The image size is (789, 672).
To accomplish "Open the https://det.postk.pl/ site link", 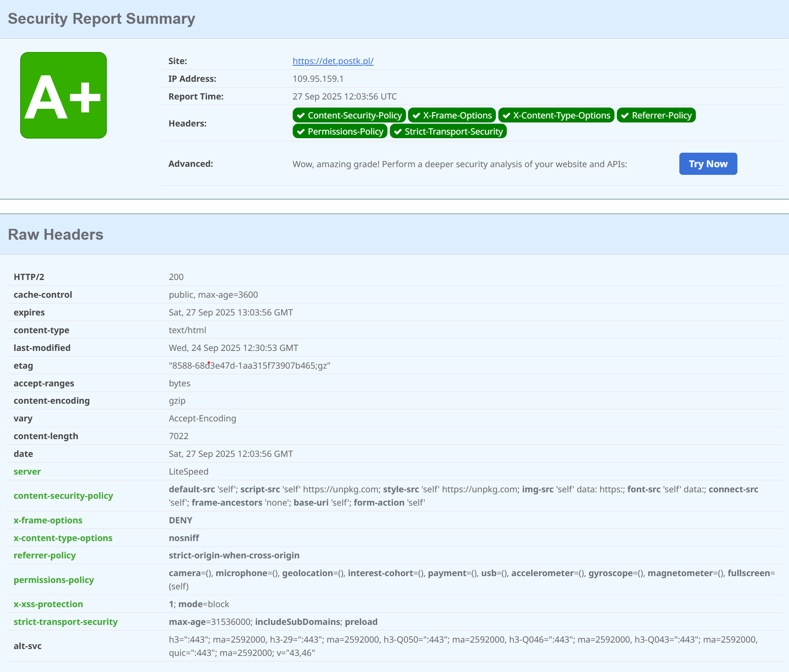I will 333,61.
